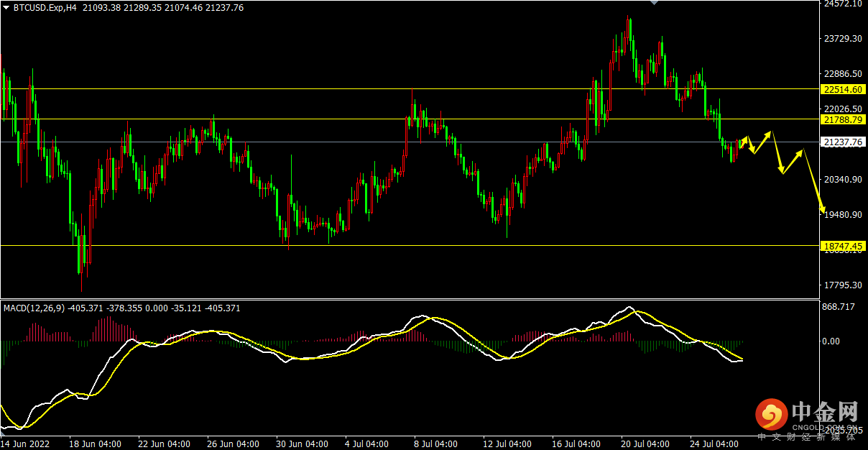Click the 18 Jun 04:00 date label
Viewport: 868px width, 450px height.
coord(94,444)
